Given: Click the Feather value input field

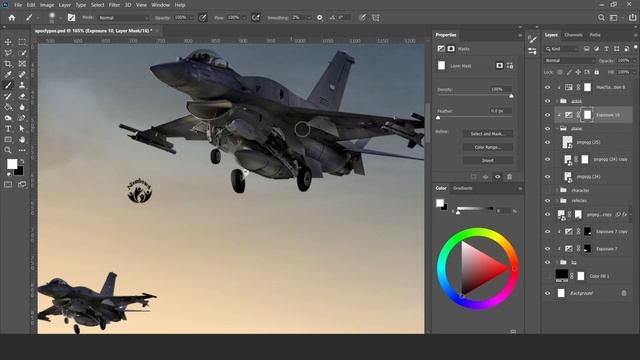Looking at the screenshot, I should coord(500,111).
